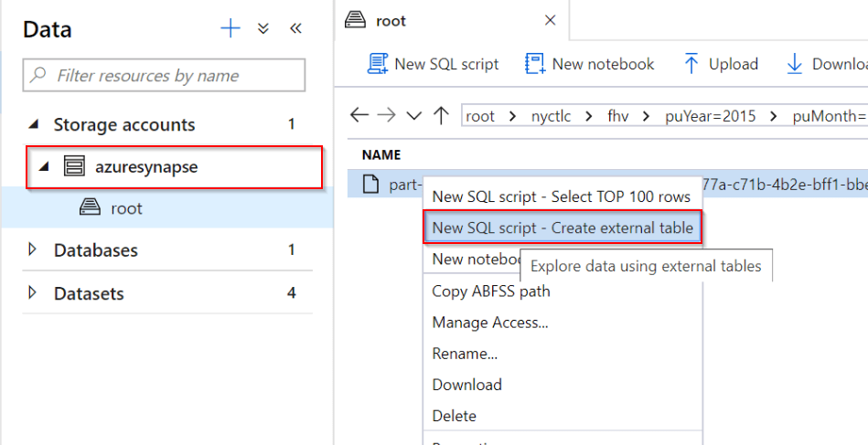Click the Data panel heading
This screenshot has height=445, width=868.
[47, 28]
